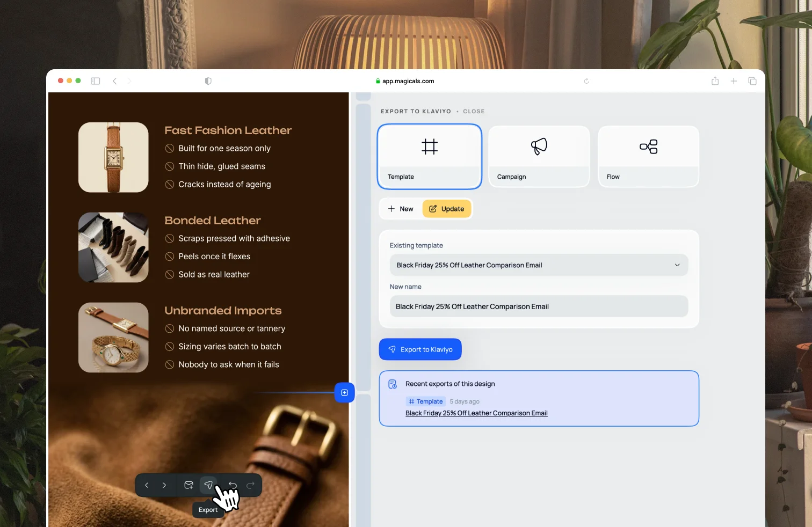
Task: Select the Bonded Leather heading
Action: coord(213,221)
